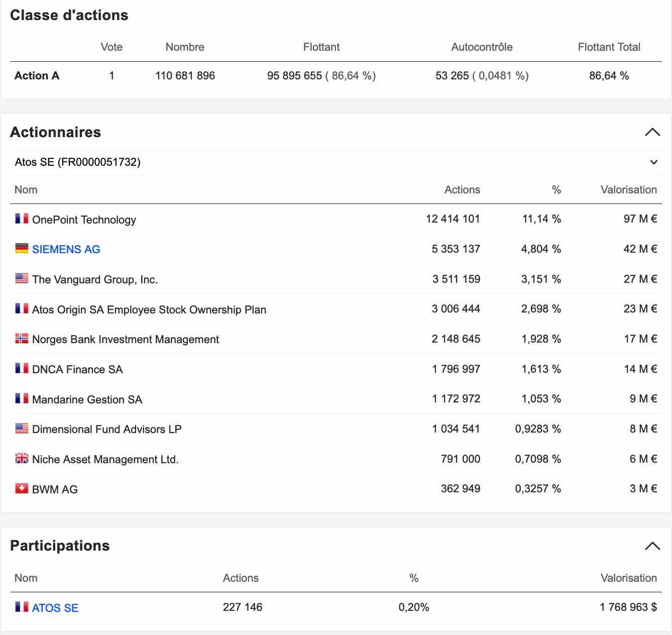Select Atos Origin SA Employee Stock Ownership Plan

(x=149, y=309)
